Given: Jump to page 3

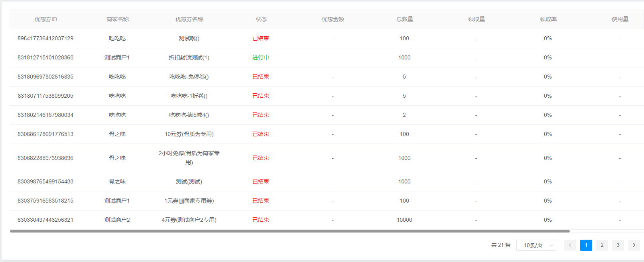Looking at the screenshot, I should tap(618, 245).
